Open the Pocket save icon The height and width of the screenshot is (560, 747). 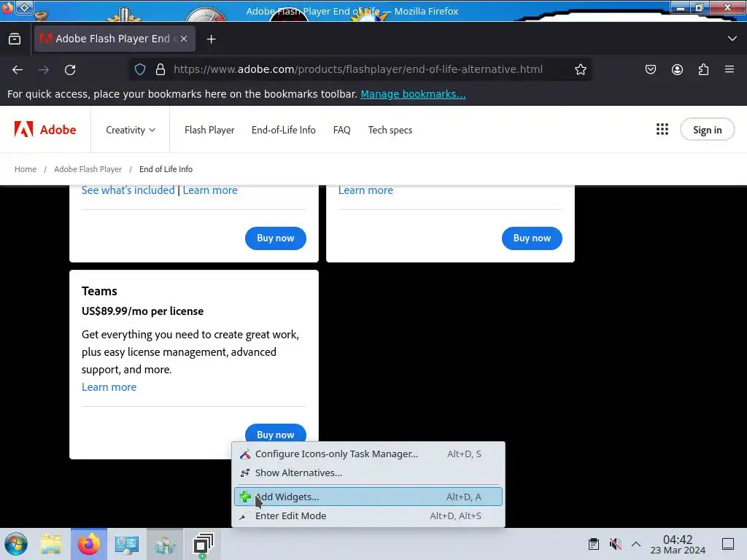[650, 69]
